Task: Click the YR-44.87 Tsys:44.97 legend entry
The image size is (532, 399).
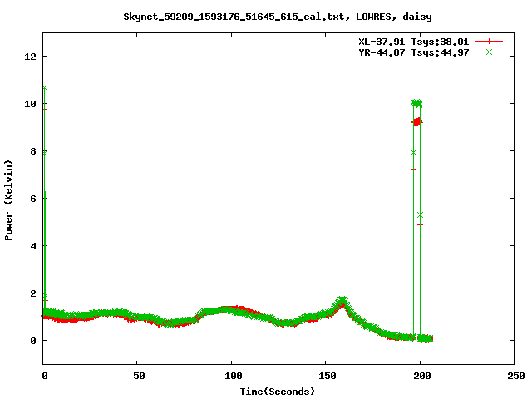Action: [x=414, y=52]
